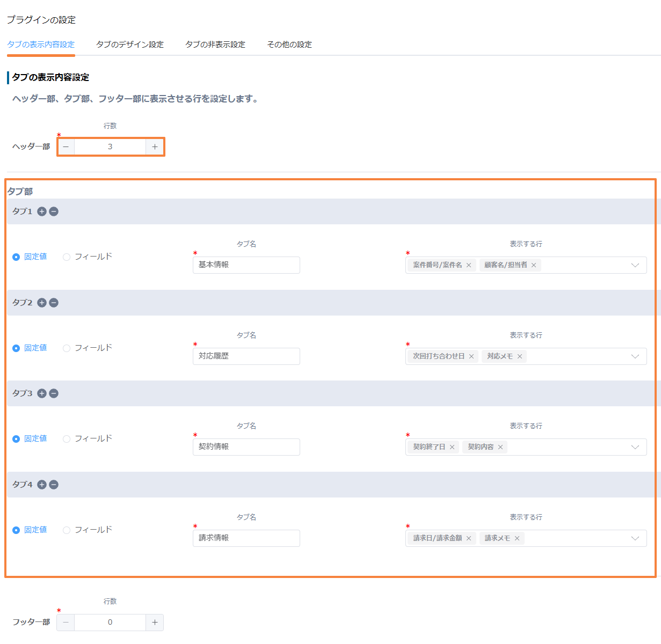The image size is (661, 644).
Task: Switch to タブの非表示設定 tab
Action: (215, 45)
